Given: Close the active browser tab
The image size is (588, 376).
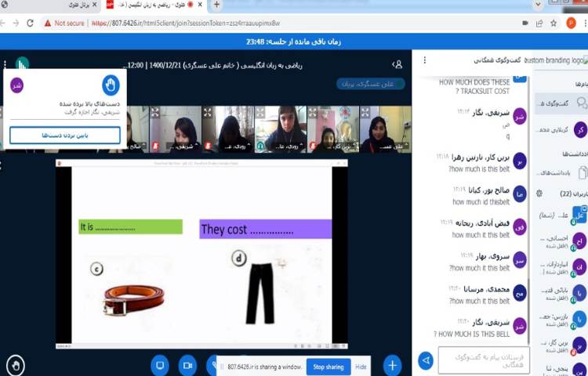Looking at the screenshot, I should 200,5.
